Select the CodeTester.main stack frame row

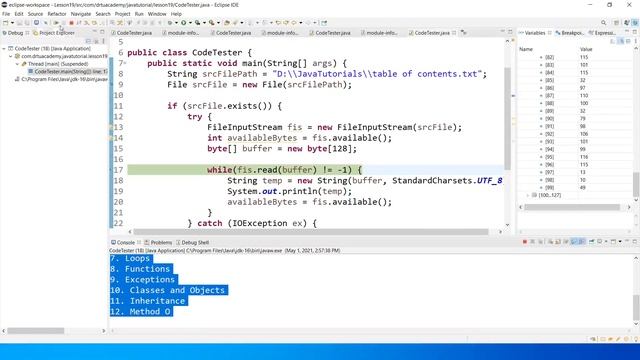tap(67, 71)
